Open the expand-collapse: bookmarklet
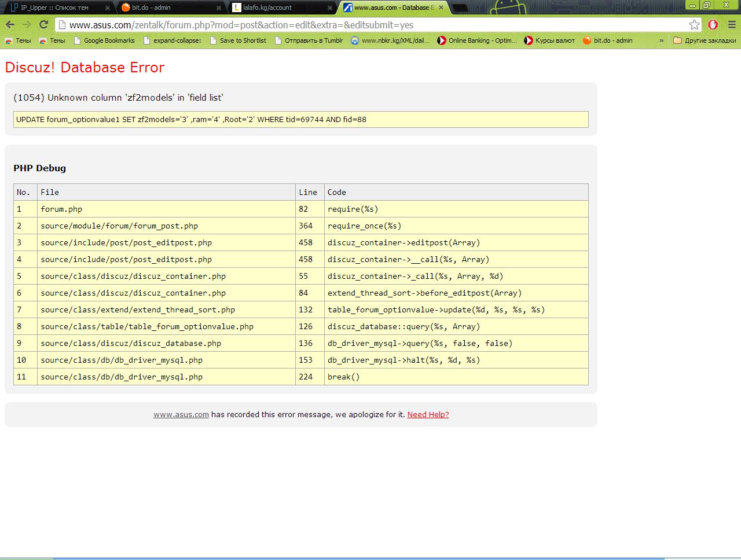The width and height of the screenshot is (741, 560). pyautogui.click(x=172, y=40)
